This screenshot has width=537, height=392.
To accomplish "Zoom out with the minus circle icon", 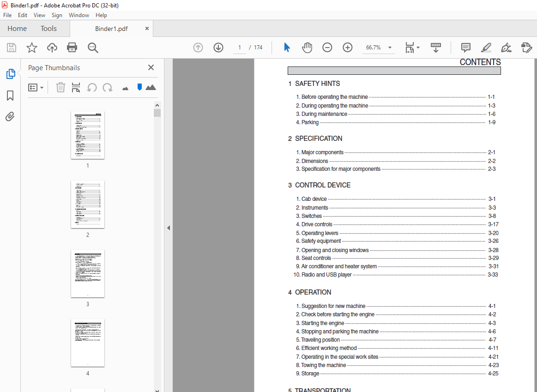I will (327, 48).
